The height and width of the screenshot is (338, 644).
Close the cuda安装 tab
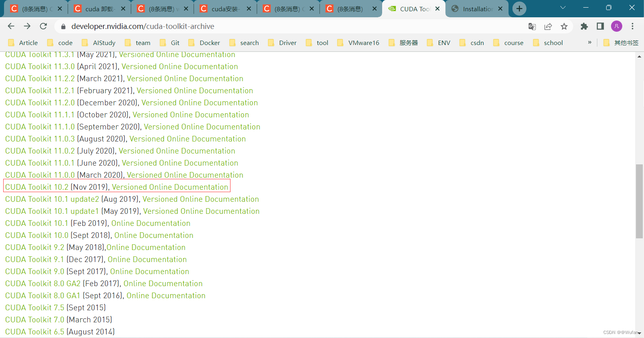pyautogui.click(x=249, y=8)
